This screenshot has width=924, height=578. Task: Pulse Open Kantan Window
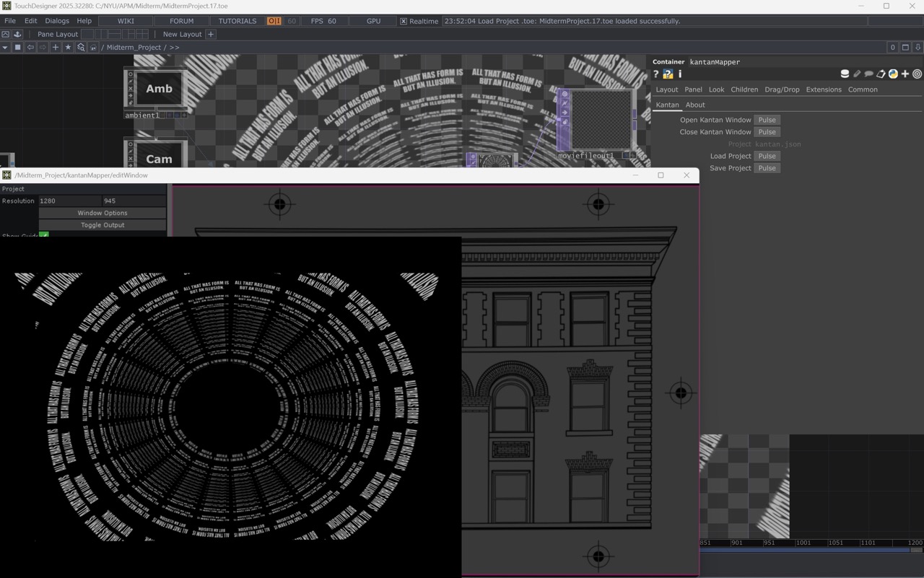click(767, 119)
